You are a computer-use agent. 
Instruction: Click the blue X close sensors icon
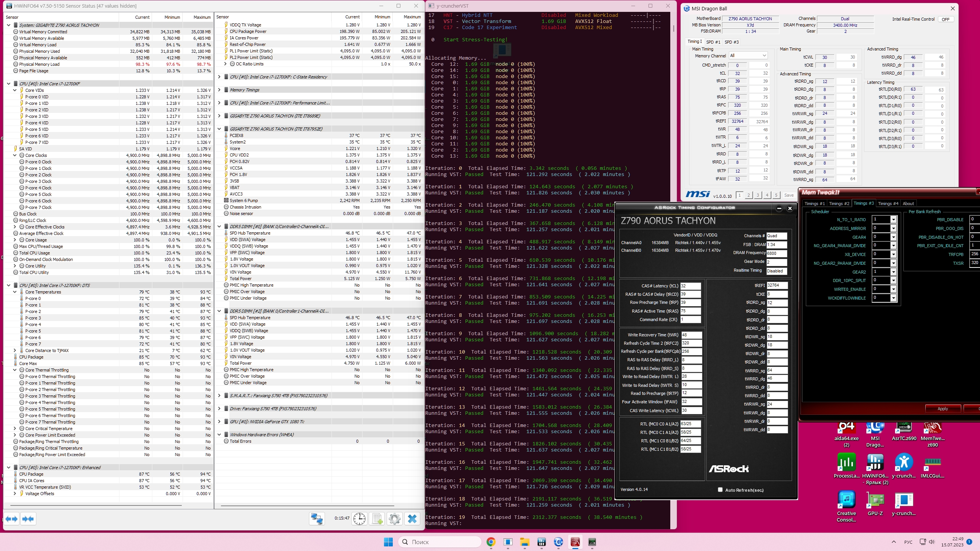coord(412,519)
